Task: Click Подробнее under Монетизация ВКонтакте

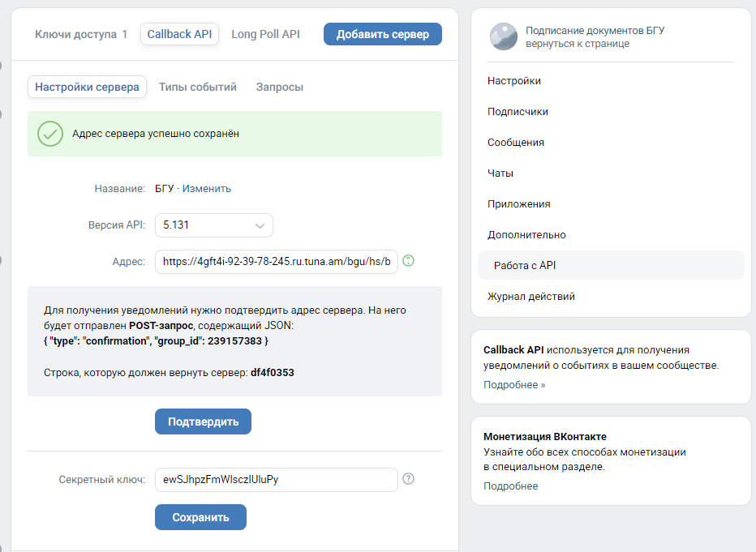Action: (x=510, y=486)
